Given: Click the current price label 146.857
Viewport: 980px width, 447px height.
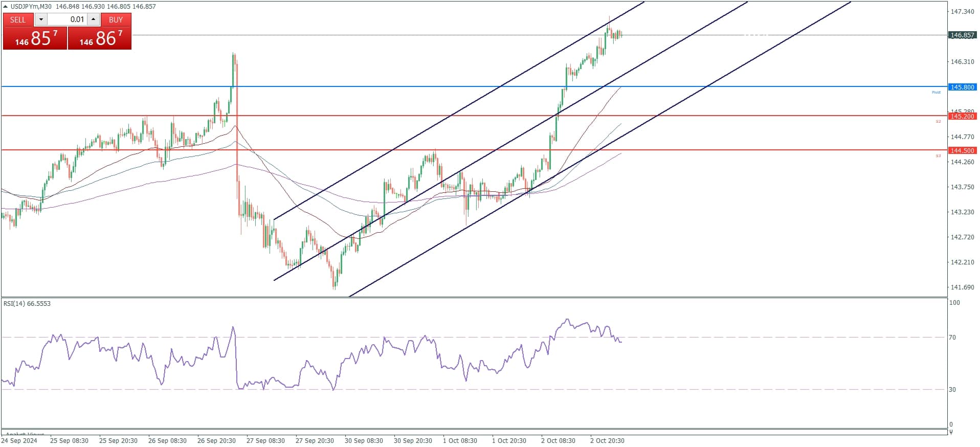Looking at the screenshot, I should pyautogui.click(x=962, y=35).
